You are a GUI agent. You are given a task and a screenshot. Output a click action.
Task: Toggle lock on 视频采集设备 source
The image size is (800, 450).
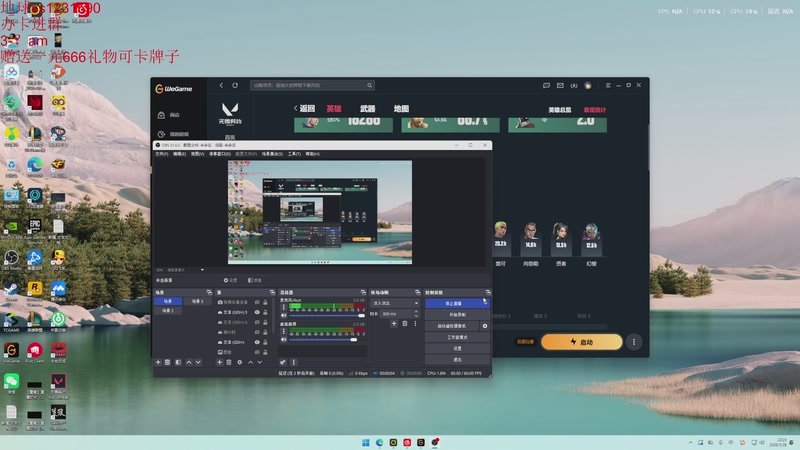pos(265,302)
